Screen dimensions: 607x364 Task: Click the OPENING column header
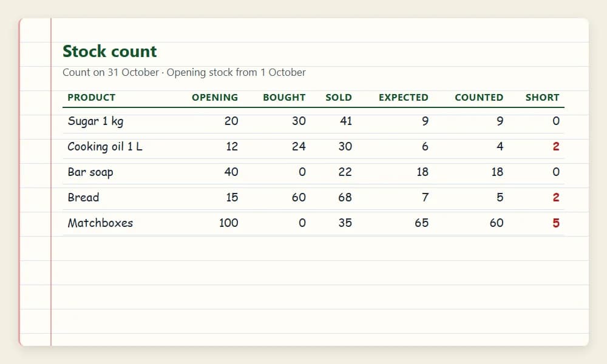pos(215,98)
